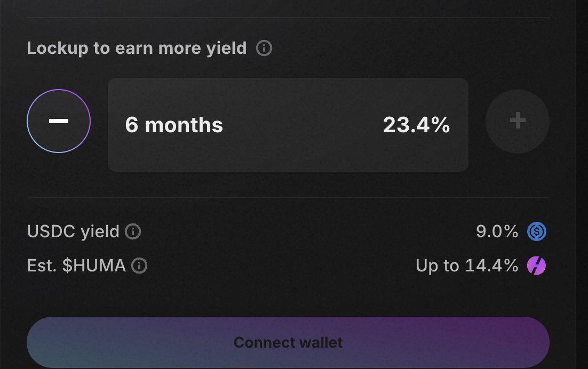Click the purple HUMA token icon
The image size is (588, 369).
537,266
